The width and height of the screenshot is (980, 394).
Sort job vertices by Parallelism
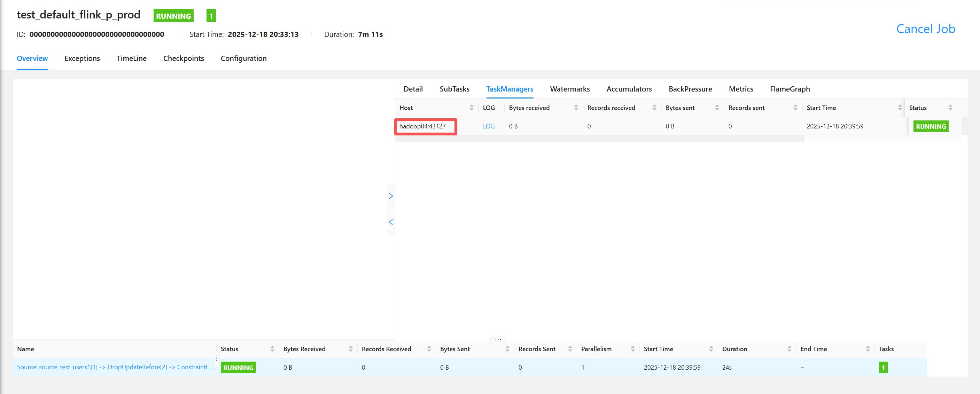point(632,349)
